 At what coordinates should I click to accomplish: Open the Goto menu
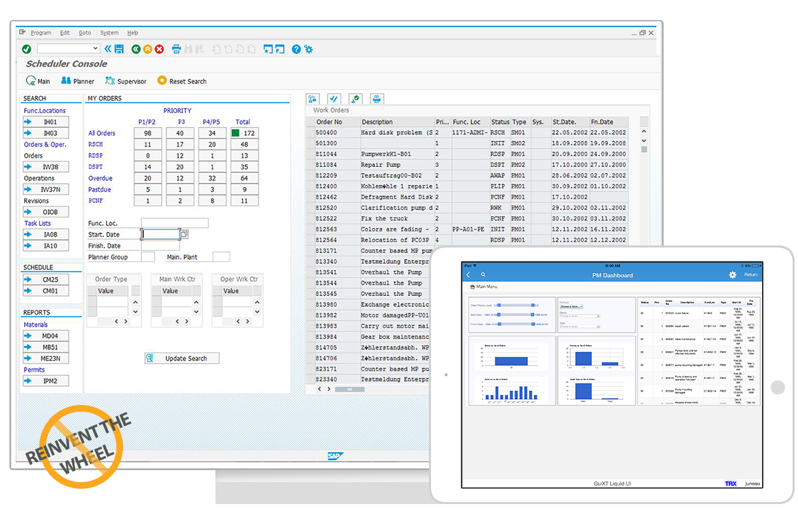click(84, 33)
